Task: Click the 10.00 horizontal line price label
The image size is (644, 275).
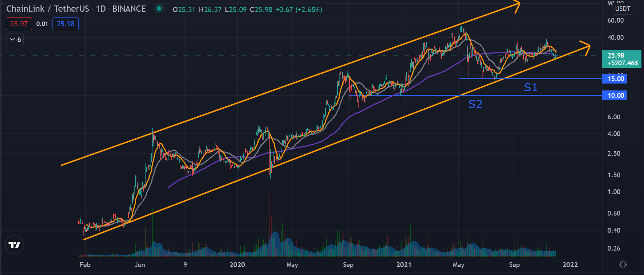Action: pyautogui.click(x=615, y=96)
